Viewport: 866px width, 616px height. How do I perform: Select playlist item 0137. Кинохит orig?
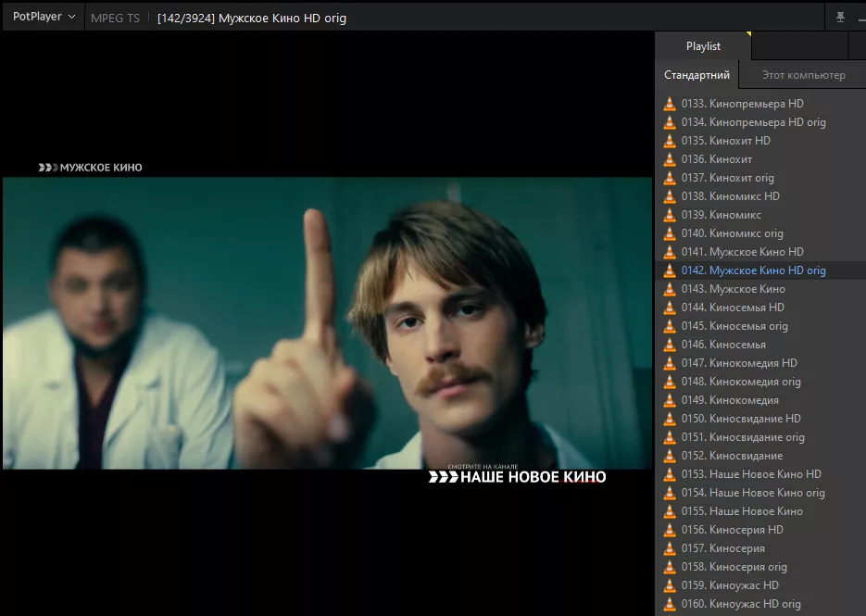[760, 178]
